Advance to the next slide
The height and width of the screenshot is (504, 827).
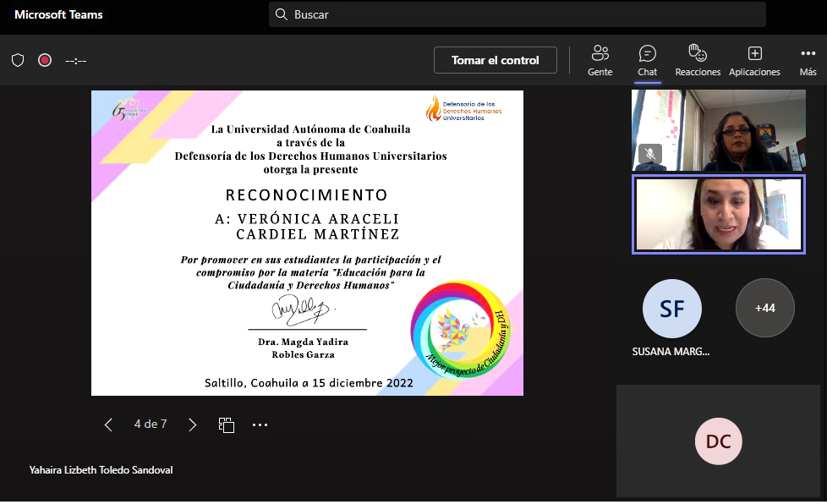coord(192,425)
